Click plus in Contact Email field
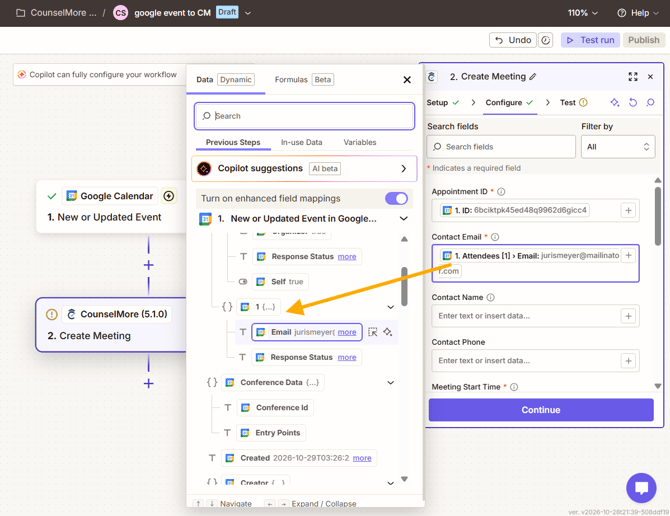This screenshot has width=670, height=516. click(628, 255)
